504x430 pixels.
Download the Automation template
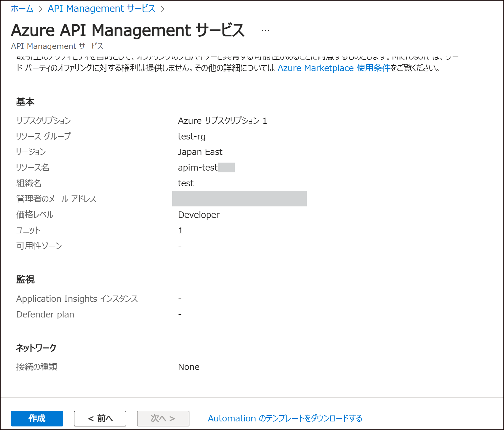(285, 418)
